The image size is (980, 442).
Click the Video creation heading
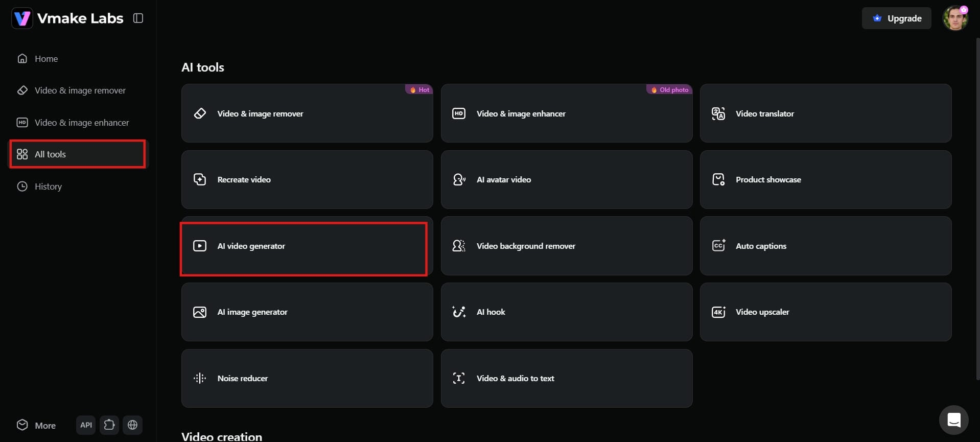coord(222,436)
